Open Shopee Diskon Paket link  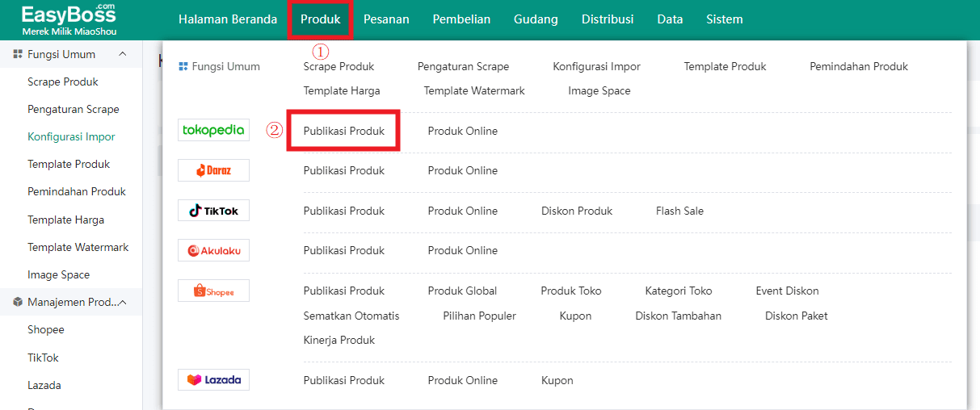tap(797, 316)
